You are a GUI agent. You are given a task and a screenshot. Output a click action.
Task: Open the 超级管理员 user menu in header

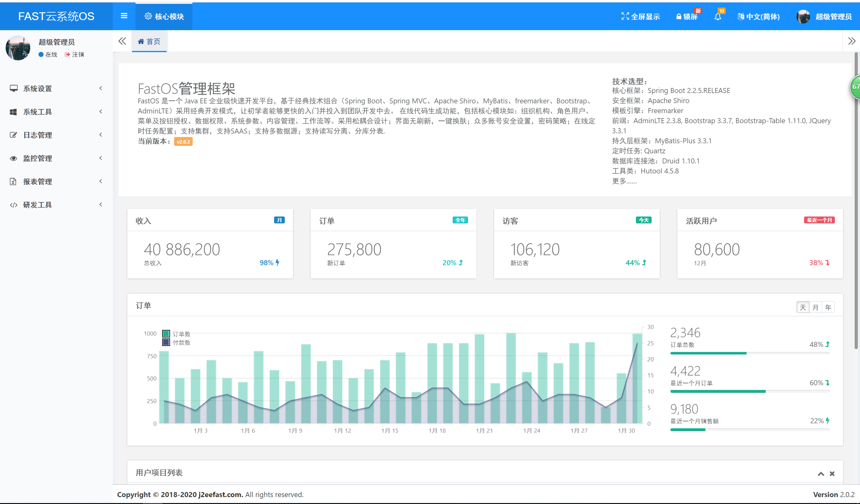[824, 16]
